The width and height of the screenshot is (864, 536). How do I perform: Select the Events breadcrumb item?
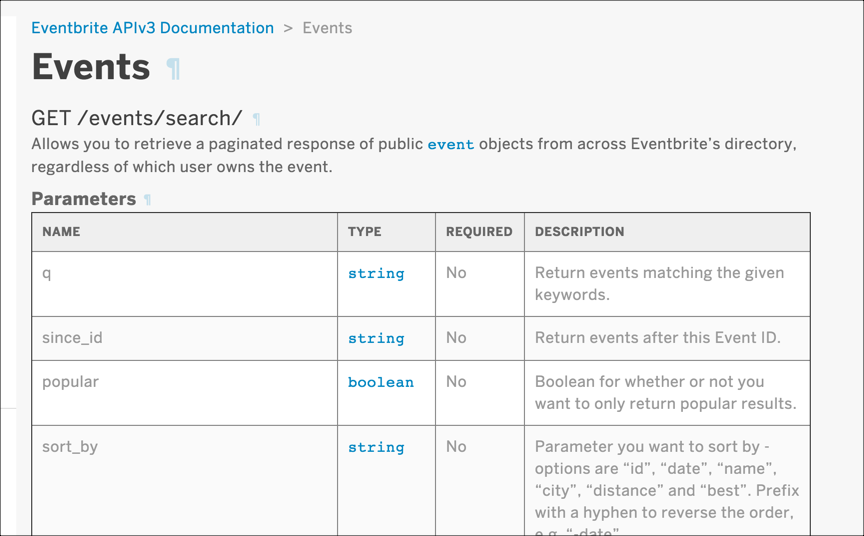327,28
